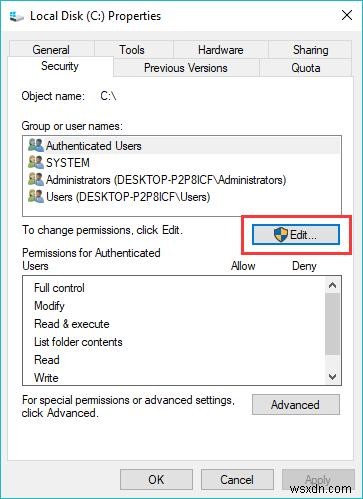This screenshot has height=499, width=363.
Task: Click the SYSTEM user group icon
Action: [x=36, y=162]
